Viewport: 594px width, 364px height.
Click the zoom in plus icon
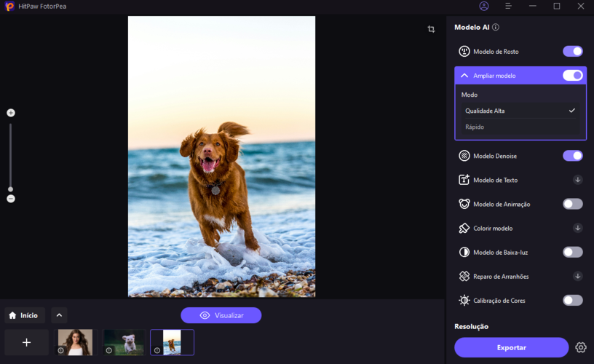point(11,113)
